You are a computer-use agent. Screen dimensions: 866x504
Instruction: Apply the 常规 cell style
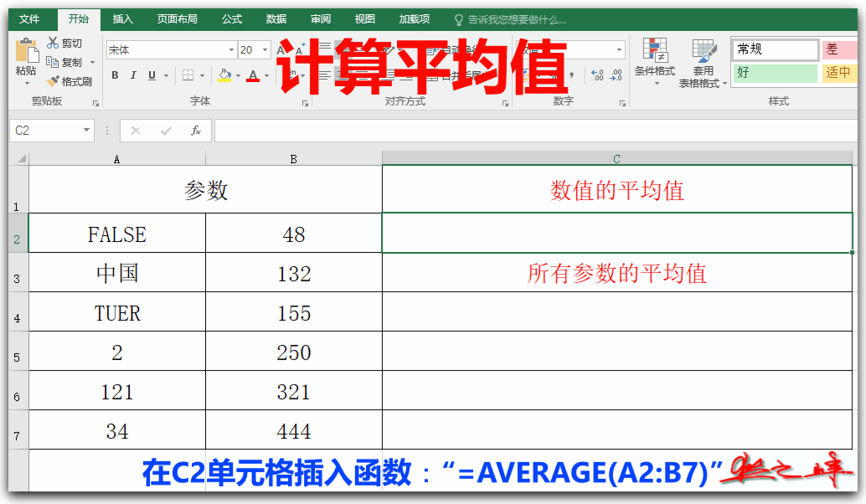tap(775, 49)
